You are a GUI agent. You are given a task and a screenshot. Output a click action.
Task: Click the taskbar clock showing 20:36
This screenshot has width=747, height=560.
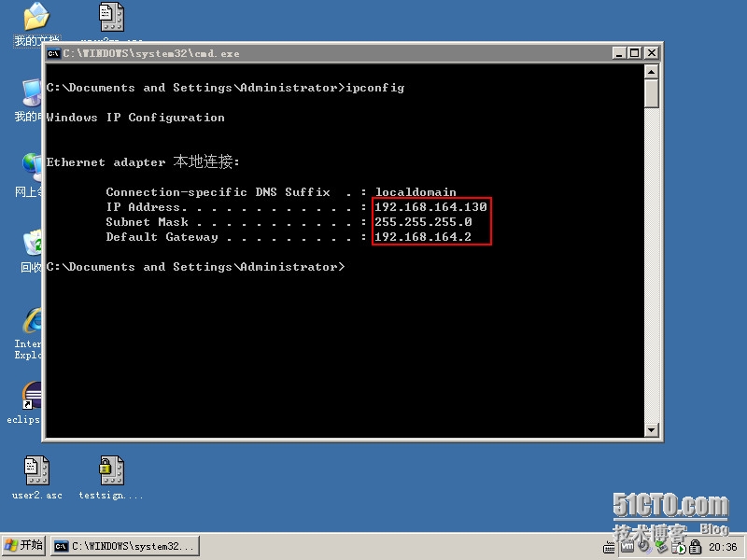(x=722, y=547)
